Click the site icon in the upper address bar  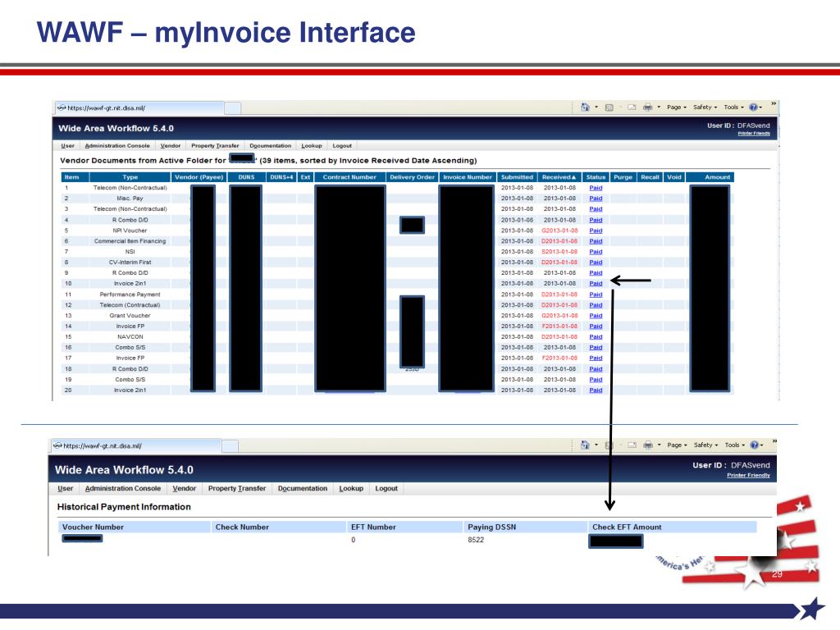(x=62, y=107)
